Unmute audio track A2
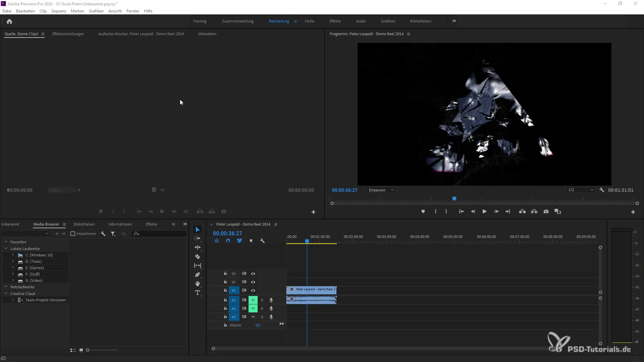Image resolution: width=644 pixels, height=362 pixels. click(x=253, y=308)
